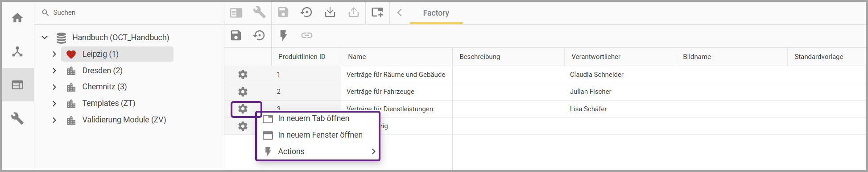Expand the Leipzig (1) tree node

click(x=54, y=54)
